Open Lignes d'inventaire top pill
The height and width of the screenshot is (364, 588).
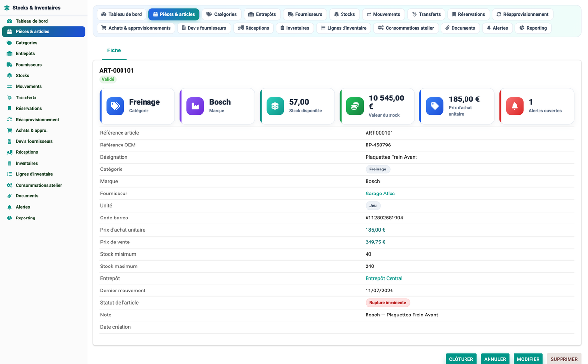343,28
